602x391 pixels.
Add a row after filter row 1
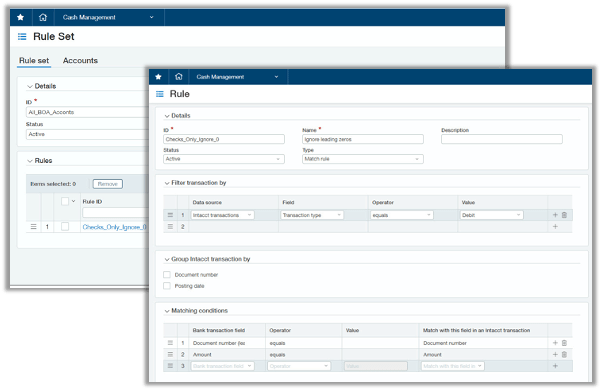[555, 215]
